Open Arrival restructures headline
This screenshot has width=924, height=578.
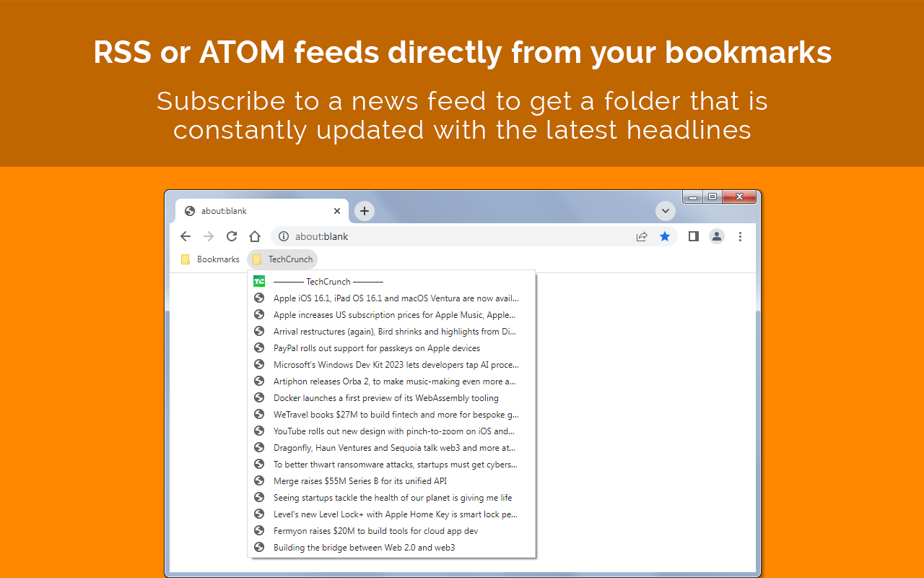pos(391,332)
